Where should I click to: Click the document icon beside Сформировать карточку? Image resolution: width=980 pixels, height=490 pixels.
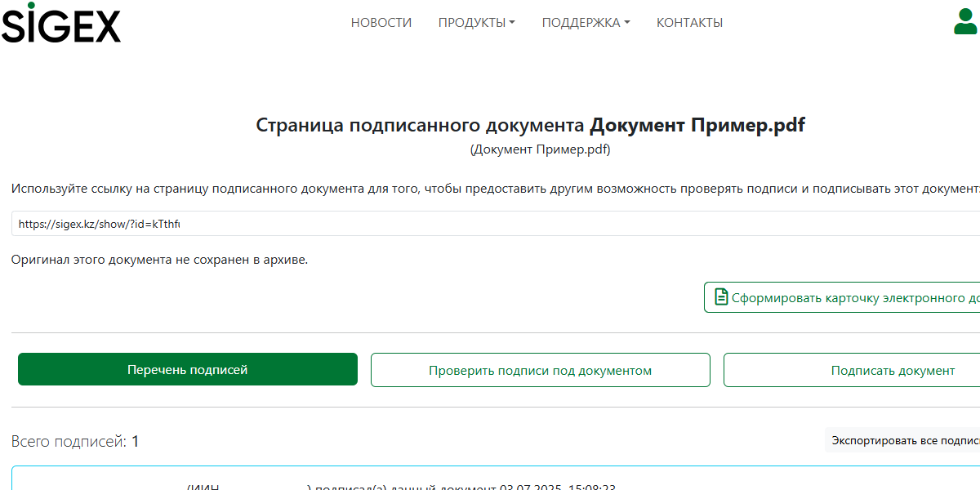(721, 297)
